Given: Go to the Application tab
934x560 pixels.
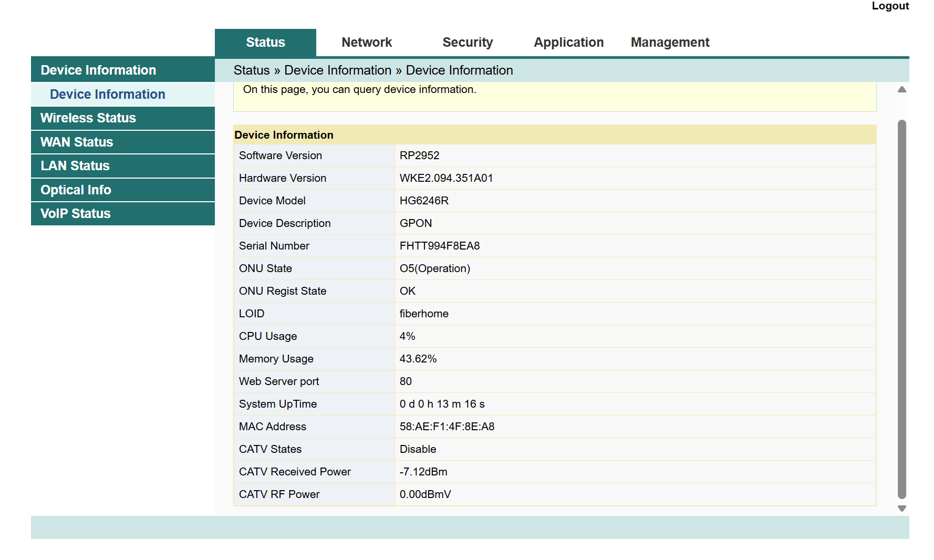Looking at the screenshot, I should [x=568, y=43].
